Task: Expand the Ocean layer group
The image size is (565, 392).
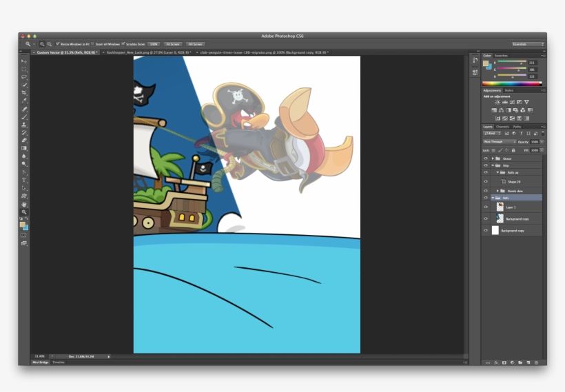Action: click(493, 158)
